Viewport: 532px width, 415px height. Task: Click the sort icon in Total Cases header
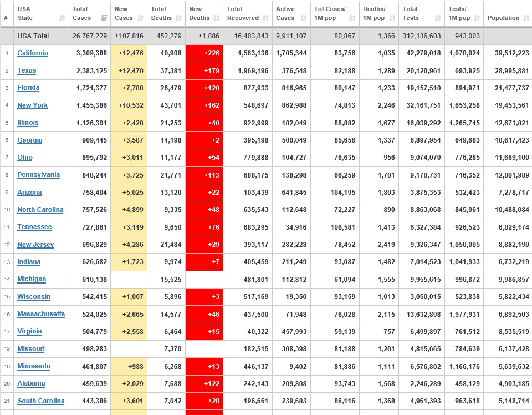point(104,18)
